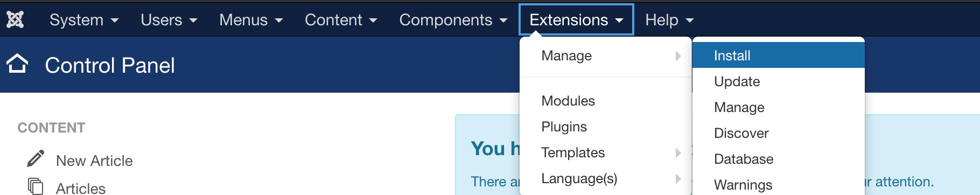This screenshot has height=195, width=980.
Task: Click the pencil icon beside New Article
Action: pos(36,159)
